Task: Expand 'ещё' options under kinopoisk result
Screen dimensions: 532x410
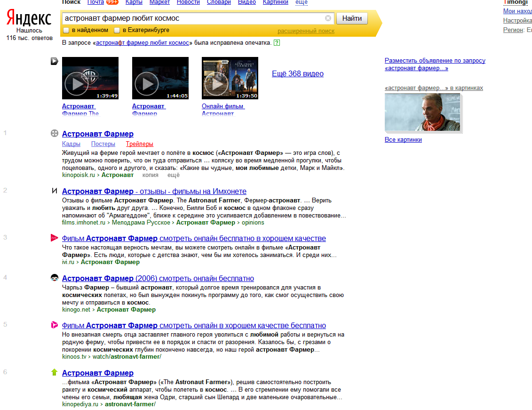Action: click(174, 175)
